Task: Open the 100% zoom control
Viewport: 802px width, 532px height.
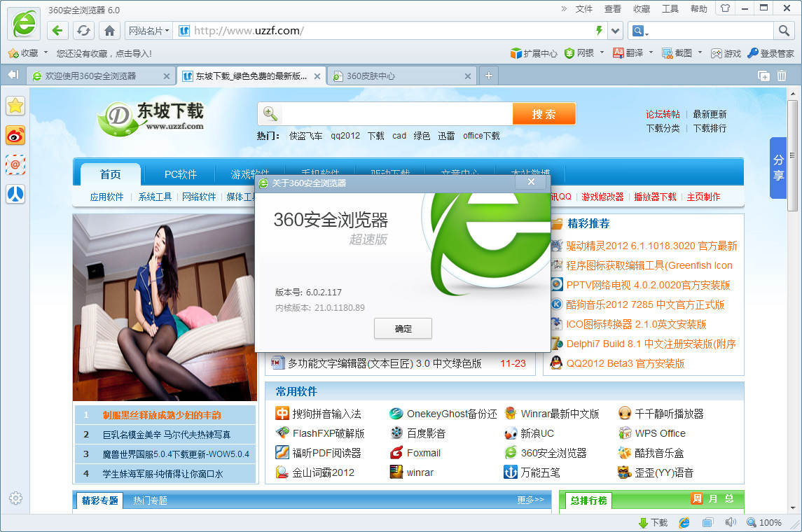Action: (x=764, y=522)
